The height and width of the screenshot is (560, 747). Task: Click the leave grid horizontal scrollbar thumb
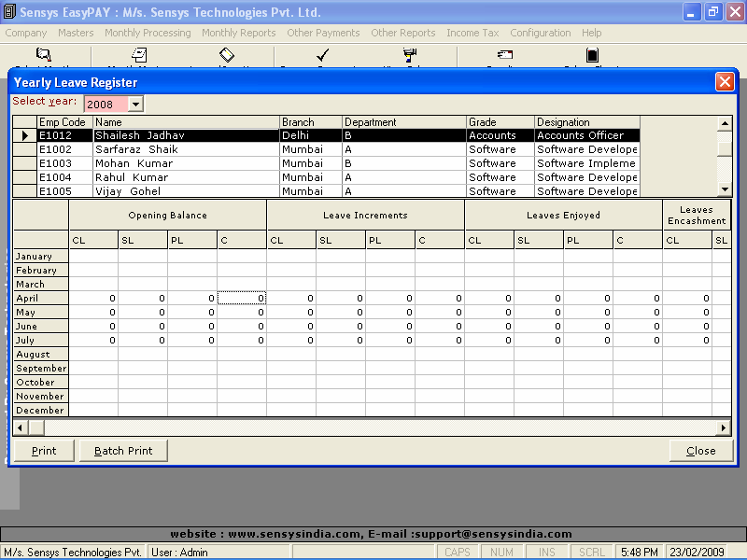(x=36, y=427)
